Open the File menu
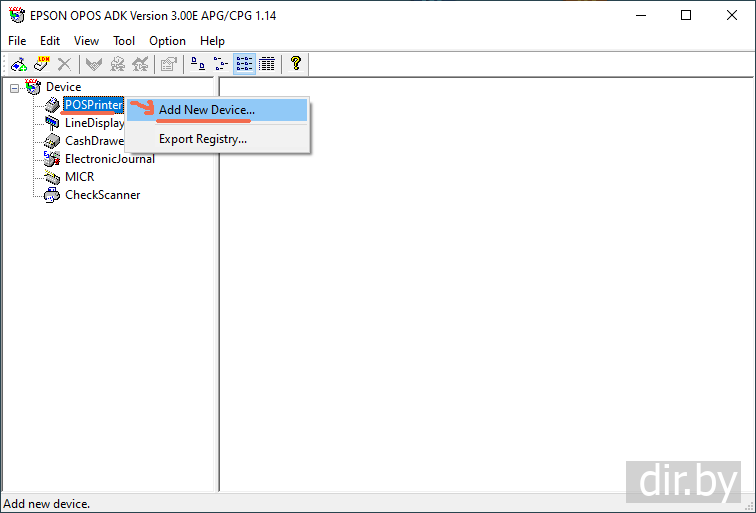This screenshot has width=756, height=513. (17, 41)
